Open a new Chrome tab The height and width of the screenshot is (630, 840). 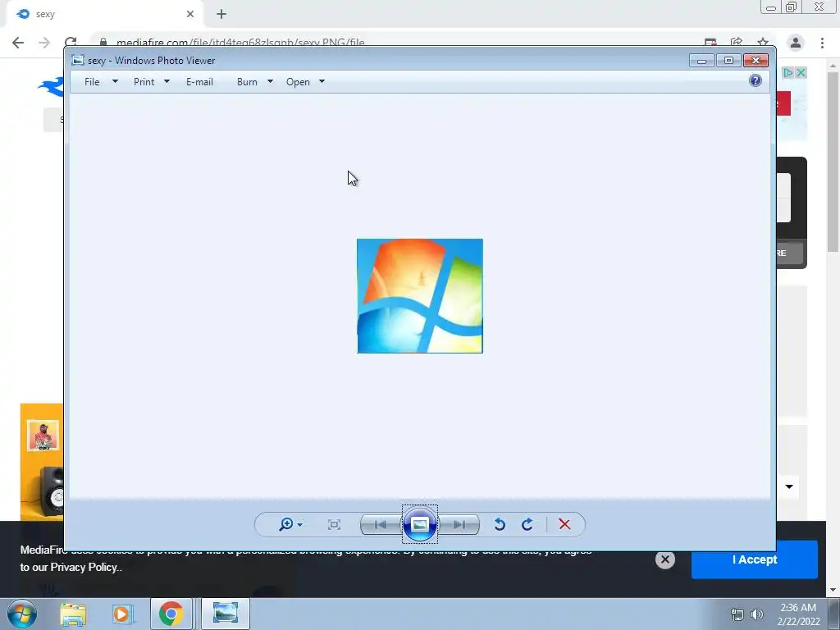221,14
